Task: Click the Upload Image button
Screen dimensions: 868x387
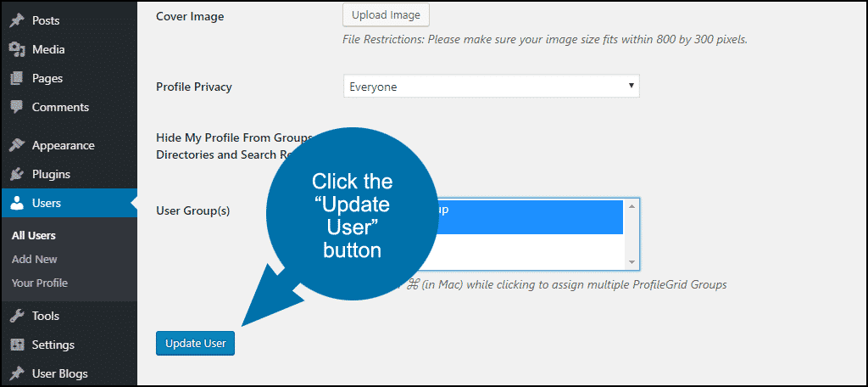Action: coord(386,15)
